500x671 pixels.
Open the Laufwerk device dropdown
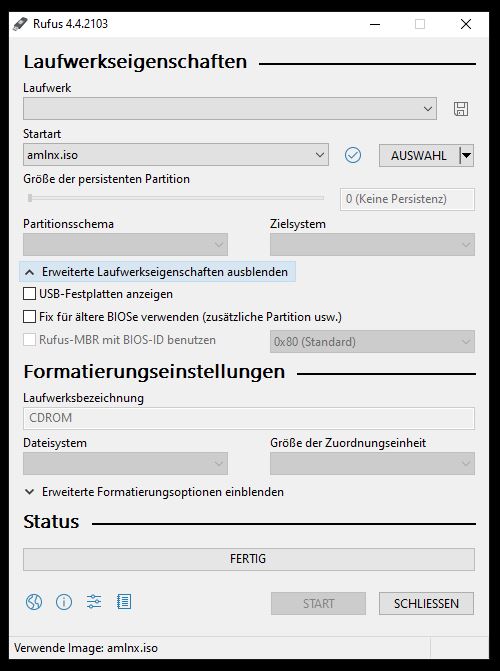pyautogui.click(x=230, y=109)
